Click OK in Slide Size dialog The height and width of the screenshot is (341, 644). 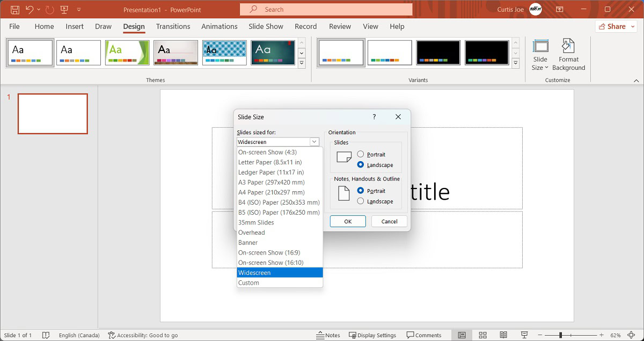click(348, 221)
